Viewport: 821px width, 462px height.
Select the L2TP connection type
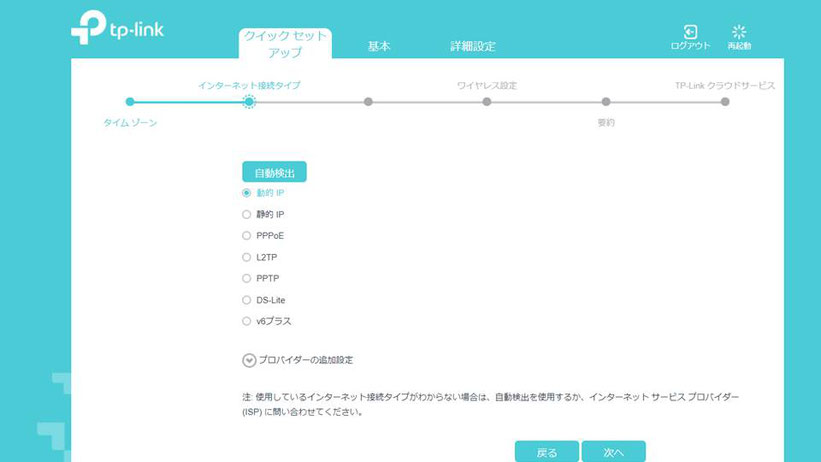coord(247,257)
